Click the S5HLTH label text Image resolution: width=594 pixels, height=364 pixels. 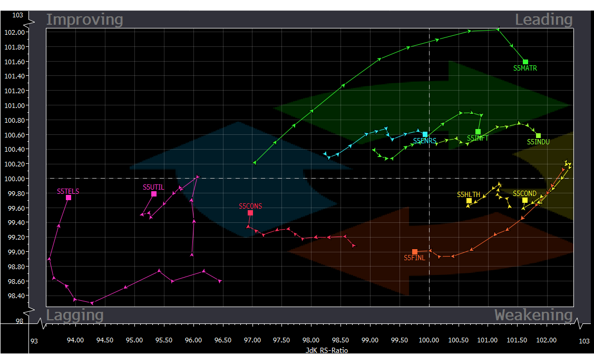469,195
